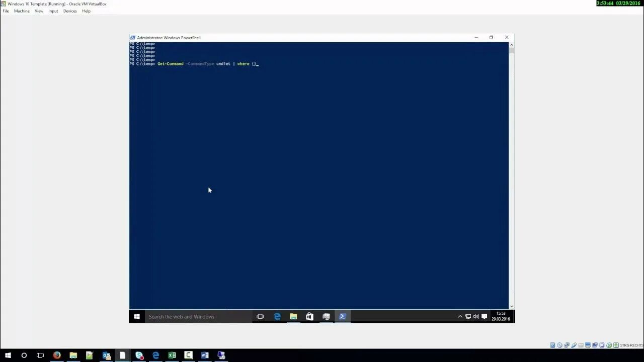Launch Edge from the host taskbar
This screenshot has width=644, height=362.
155,355
